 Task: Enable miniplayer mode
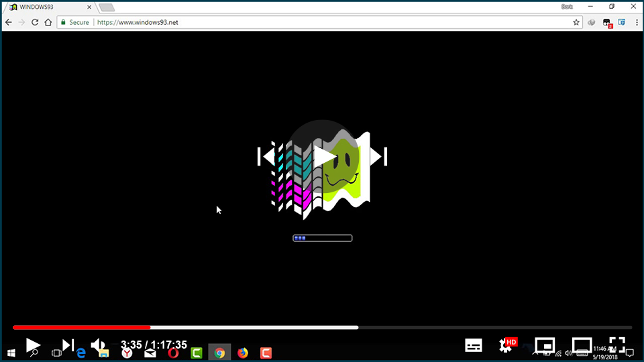pos(546,345)
